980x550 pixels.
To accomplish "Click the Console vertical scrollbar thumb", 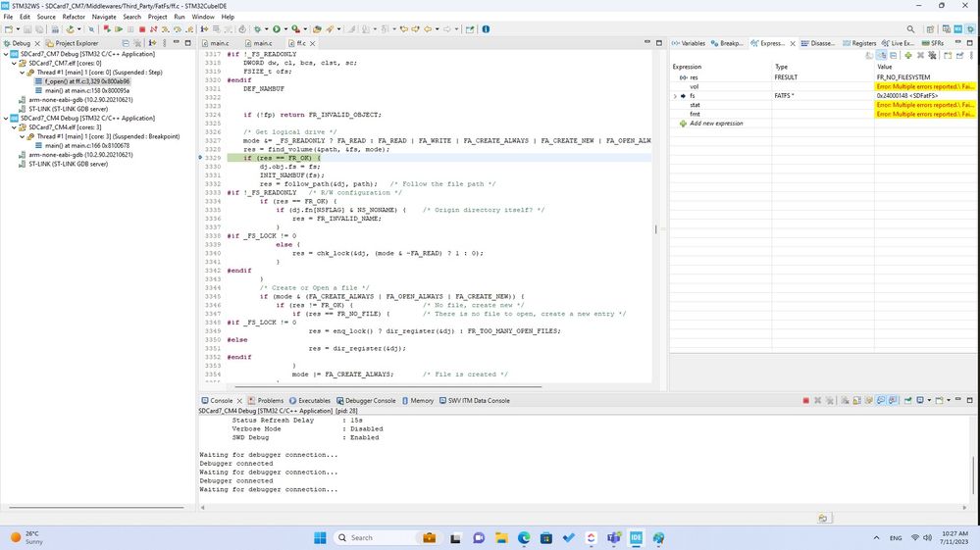I will (972, 475).
